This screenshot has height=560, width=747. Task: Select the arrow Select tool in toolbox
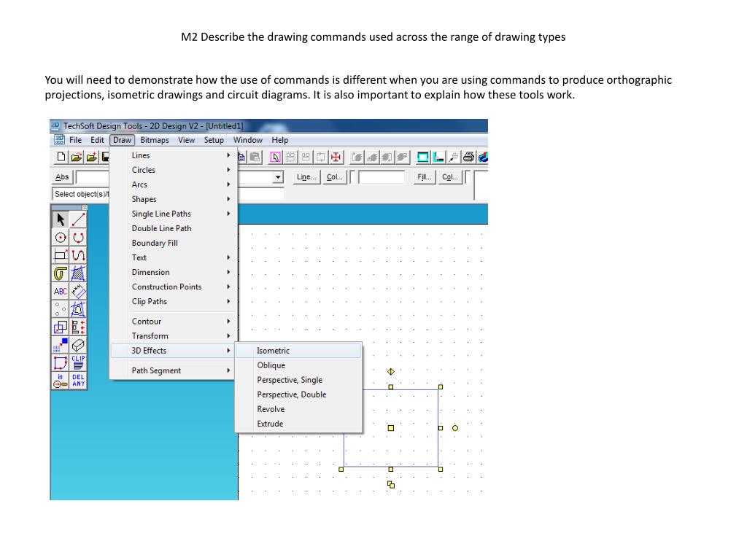tap(60, 219)
